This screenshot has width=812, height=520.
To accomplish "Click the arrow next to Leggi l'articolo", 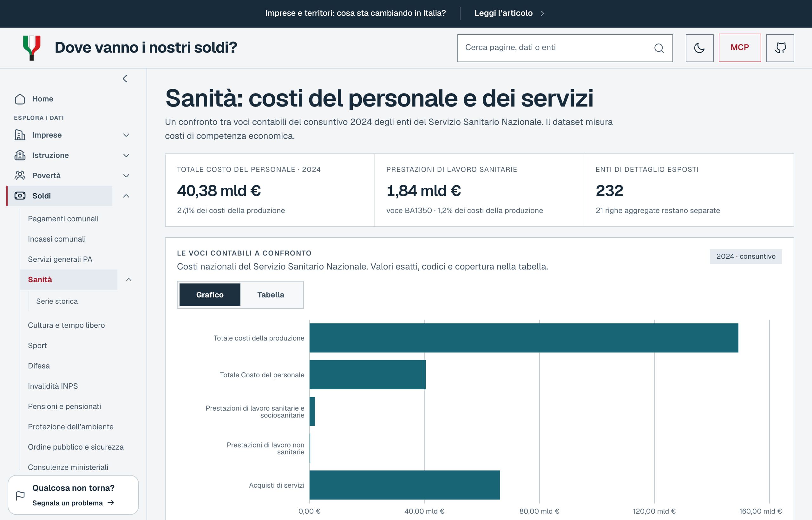I will pos(542,13).
